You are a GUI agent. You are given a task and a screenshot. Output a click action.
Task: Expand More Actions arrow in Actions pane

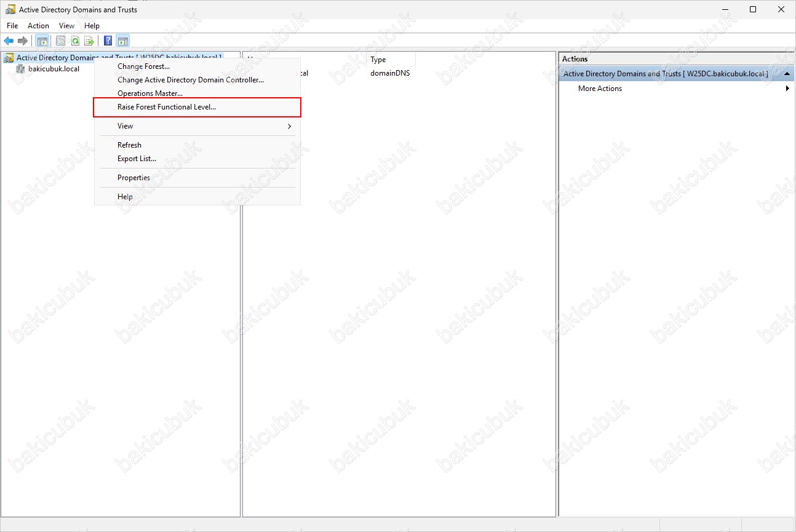787,89
